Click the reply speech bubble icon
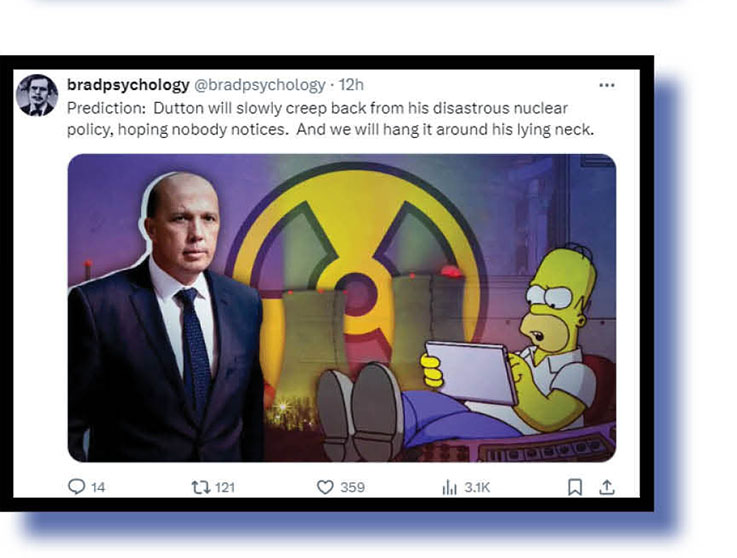Image resolution: width=737 pixels, height=558 pixels. [76, 487]
